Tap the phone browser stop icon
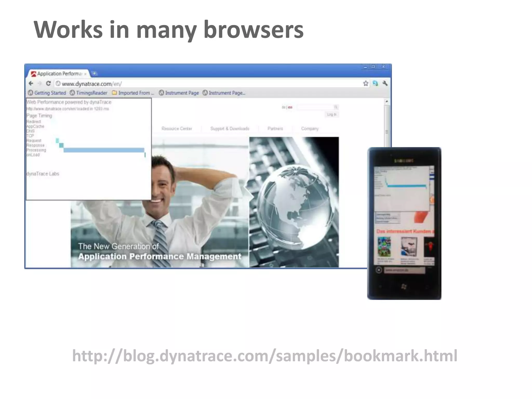 [x=379, y=270]
